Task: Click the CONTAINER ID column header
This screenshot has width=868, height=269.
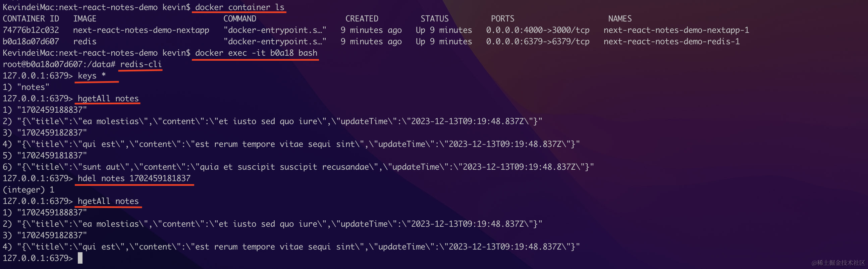Action: tap(31, 18)
